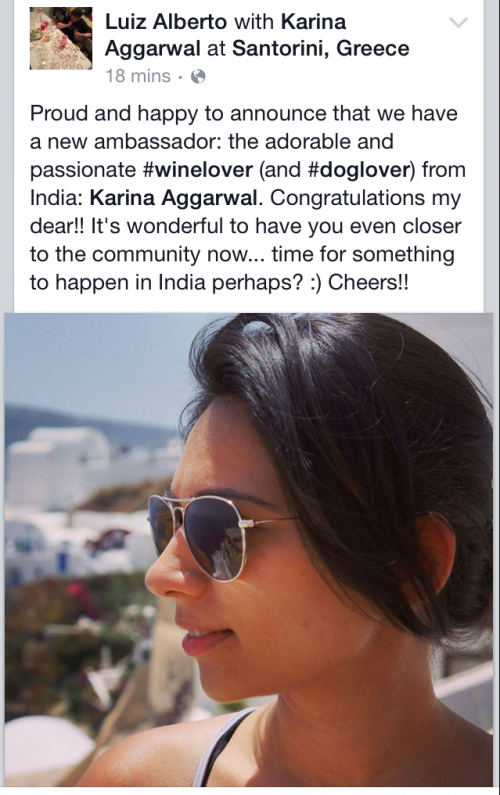Screen dimensions: 500x795
Task: Click the 18 mins timestamp
Action: (138, 77)
